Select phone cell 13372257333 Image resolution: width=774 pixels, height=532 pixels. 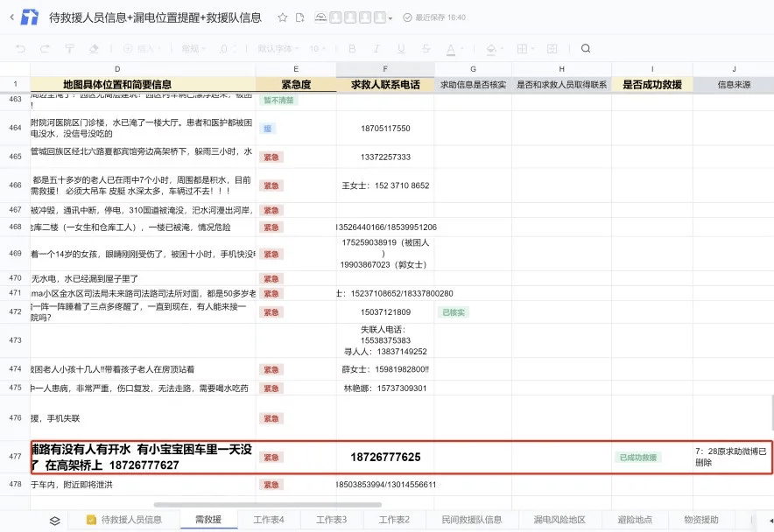tap(385, 157)
